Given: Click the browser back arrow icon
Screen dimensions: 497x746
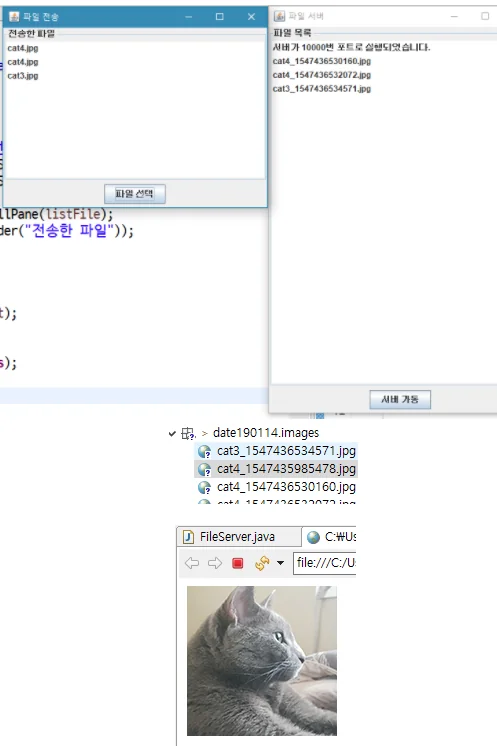Looking at the screenshot, I should click(x=192, y=563).
